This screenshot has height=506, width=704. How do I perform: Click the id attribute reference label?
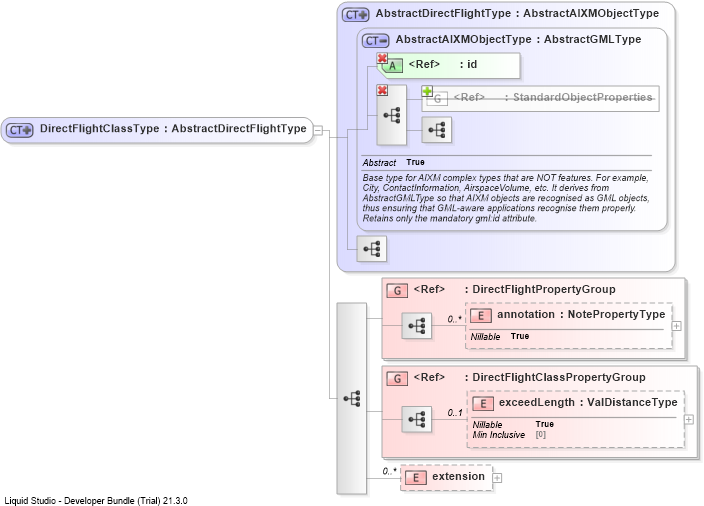pyautogui.click(x=443, y=65)
